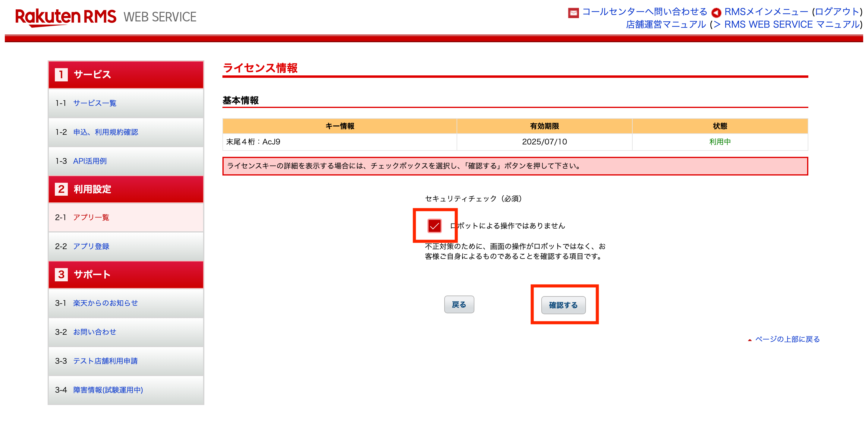Click the 利用設定 section header
Image resolution: width=868 pixels, height=424 pixels.
126,189
